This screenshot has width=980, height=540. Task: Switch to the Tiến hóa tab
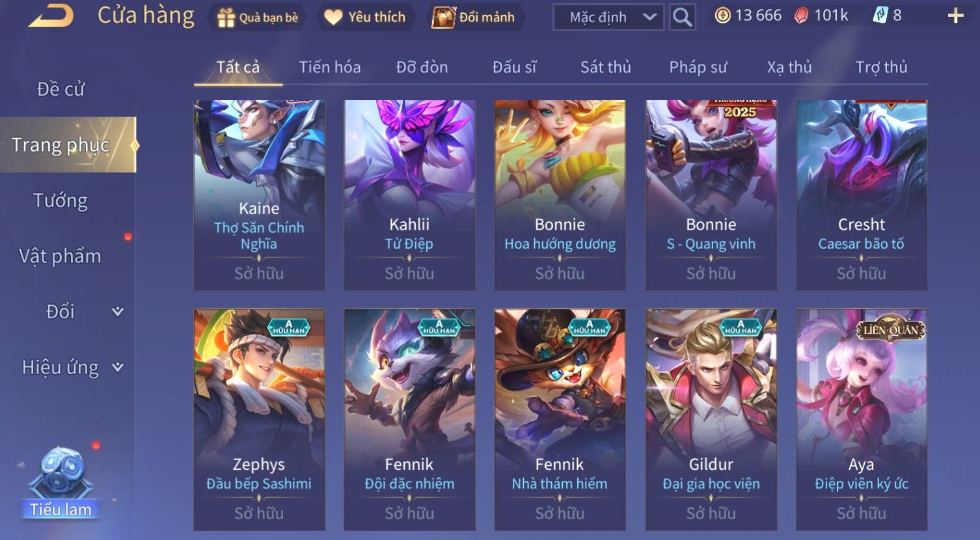pyautogui.click(x=329, y=67)
